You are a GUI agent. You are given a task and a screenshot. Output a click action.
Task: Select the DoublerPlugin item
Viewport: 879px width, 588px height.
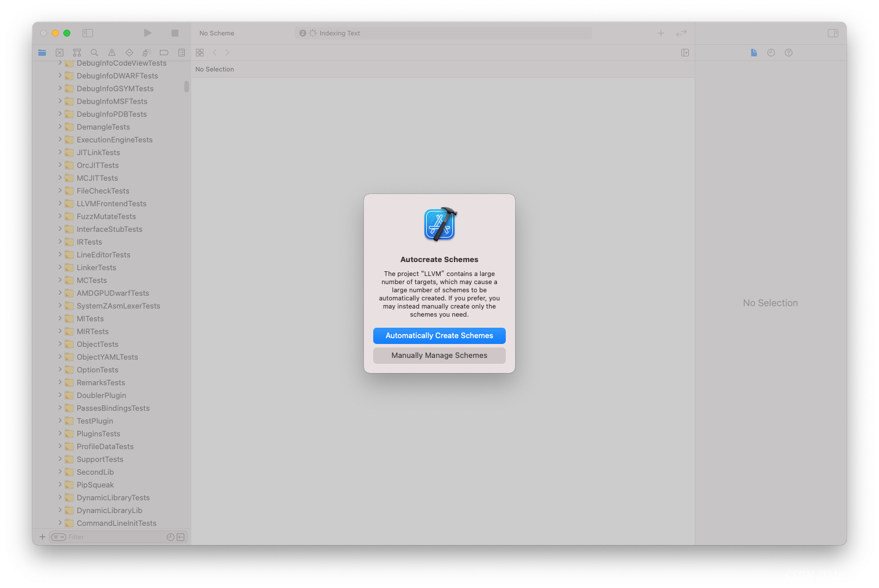(101, 395)
